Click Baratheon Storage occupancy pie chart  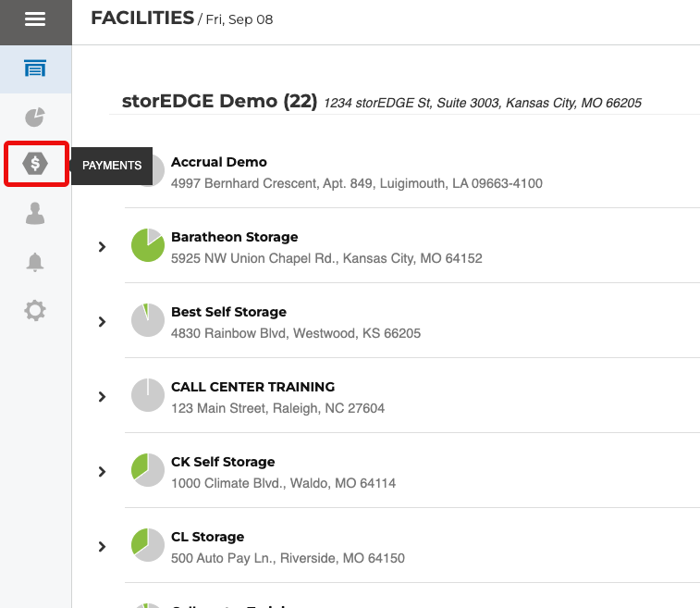[x=148, y=245]
